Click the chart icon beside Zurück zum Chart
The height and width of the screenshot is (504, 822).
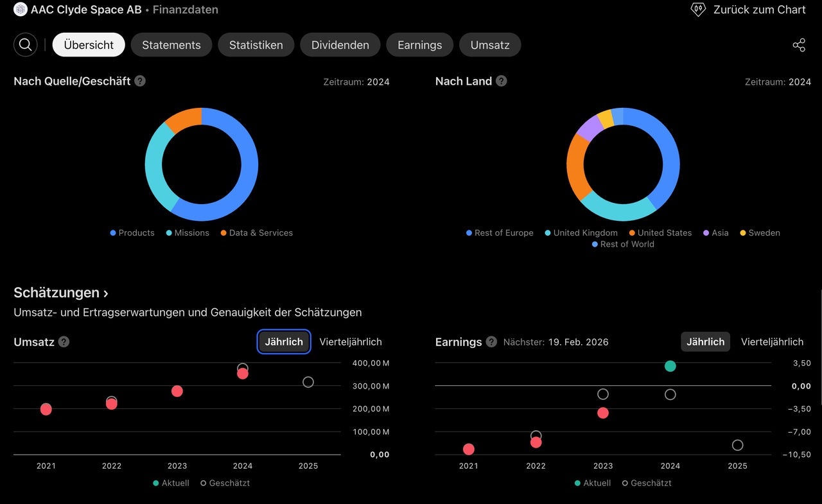[x=698, y=10]
